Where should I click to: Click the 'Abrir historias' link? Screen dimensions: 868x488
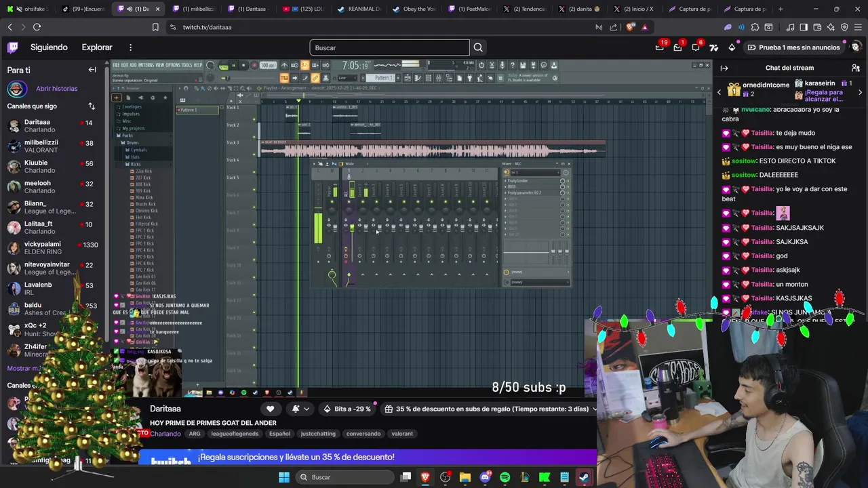tap(57, 89)
